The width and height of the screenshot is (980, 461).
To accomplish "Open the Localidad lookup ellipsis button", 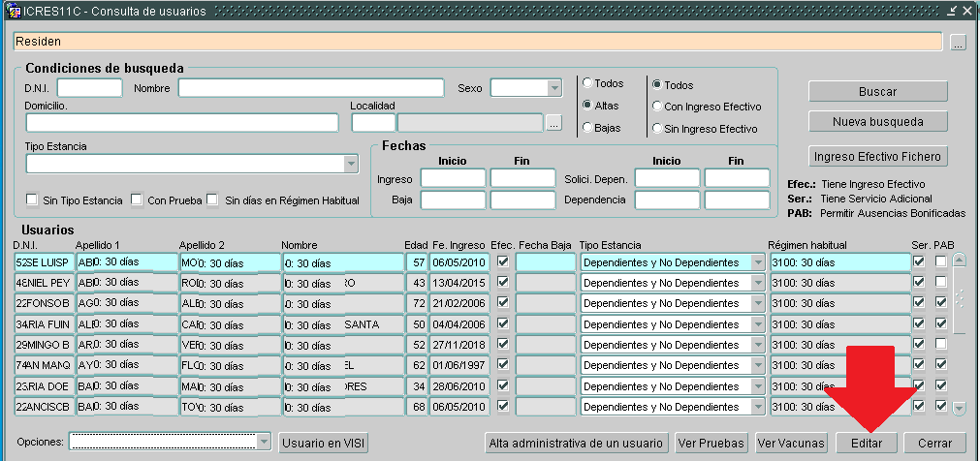I will 553,123.
